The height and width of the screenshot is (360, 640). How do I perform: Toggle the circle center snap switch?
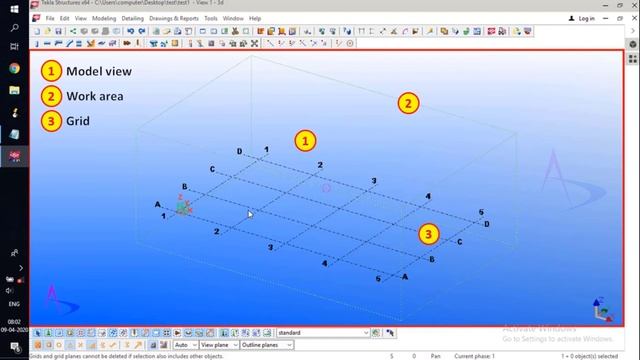point(59,345)
